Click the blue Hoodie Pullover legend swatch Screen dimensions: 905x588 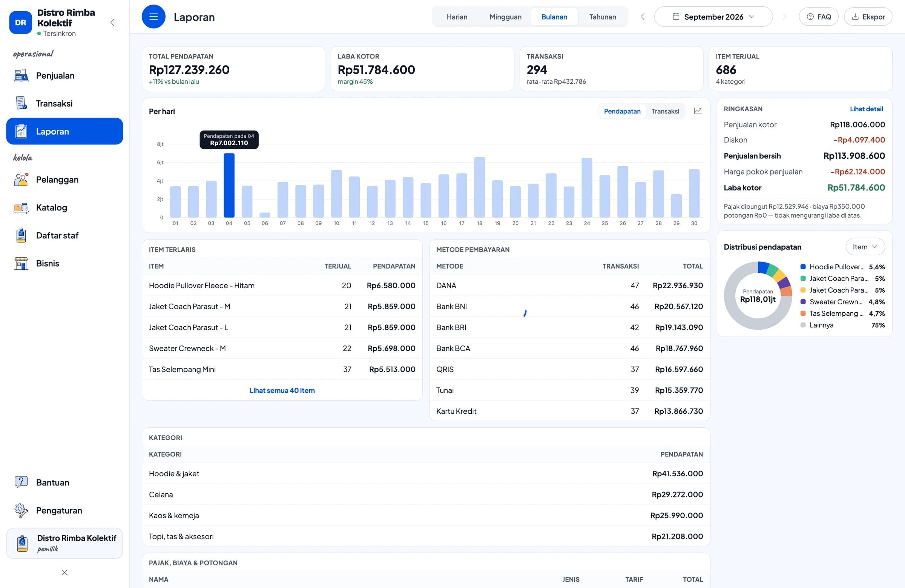(803, 267)
